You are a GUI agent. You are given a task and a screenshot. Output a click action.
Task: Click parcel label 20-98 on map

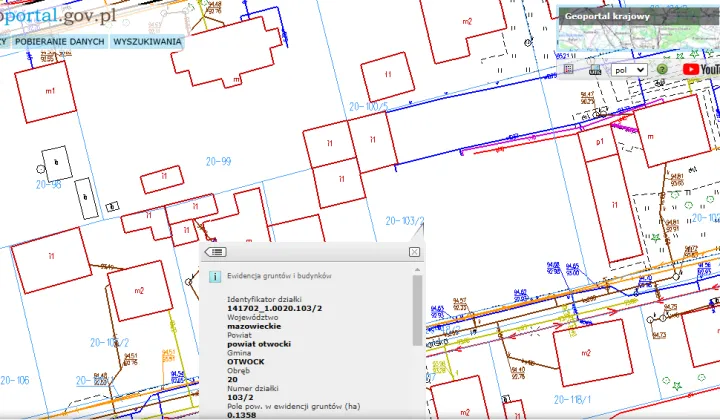tap(48, 185)
